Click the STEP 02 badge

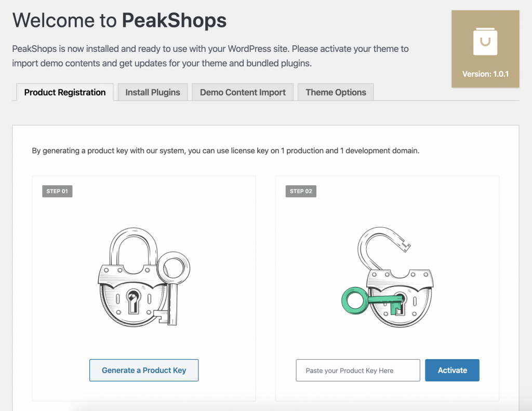click(301, 191)
